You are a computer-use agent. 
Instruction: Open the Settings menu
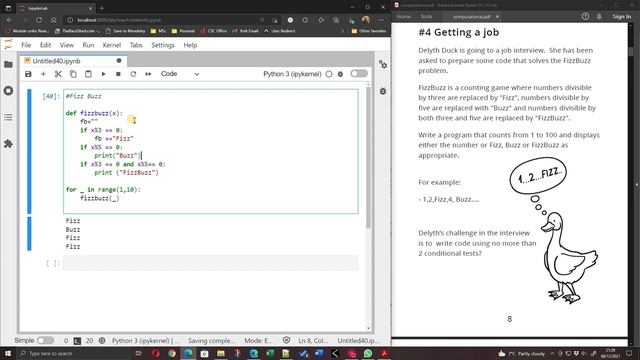[x=163, y=45]
